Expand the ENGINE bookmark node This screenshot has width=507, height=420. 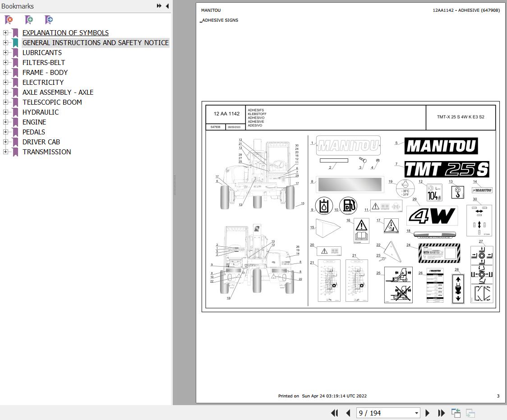click(x=5, y=122)
